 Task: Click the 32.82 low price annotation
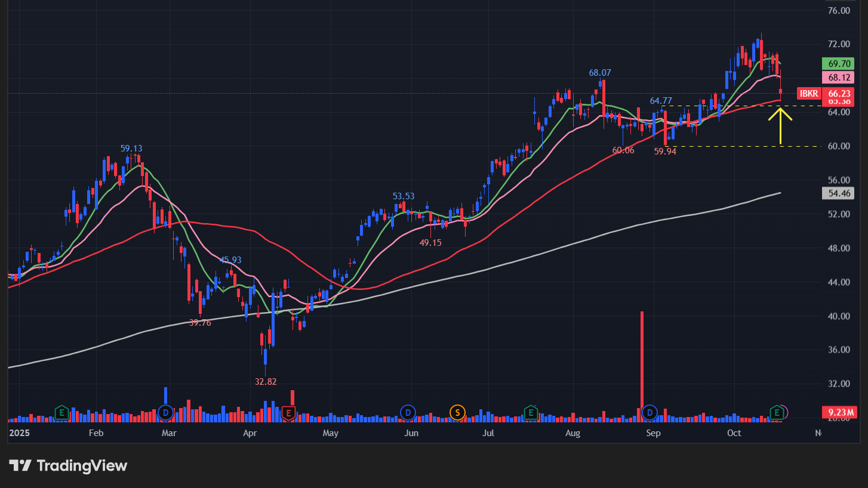pyautogui.click(x=266, y=382)
